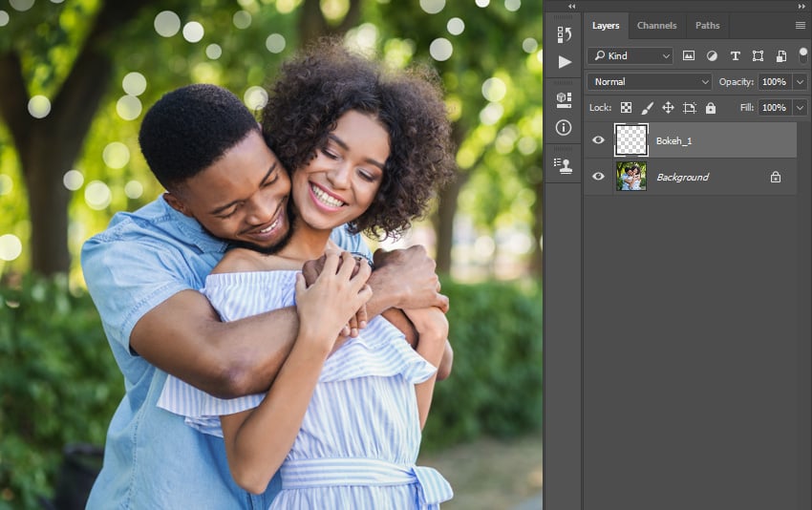
Task: Hide the Background layer
Action: click(598, 177)
